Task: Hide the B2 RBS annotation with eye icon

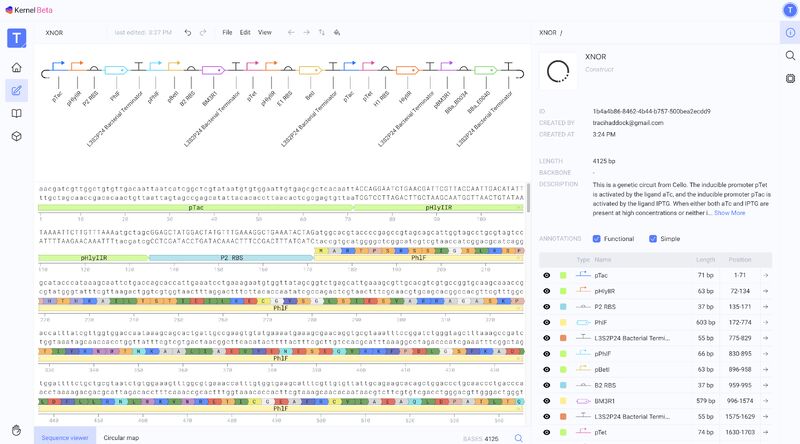Action: [546, 385]
